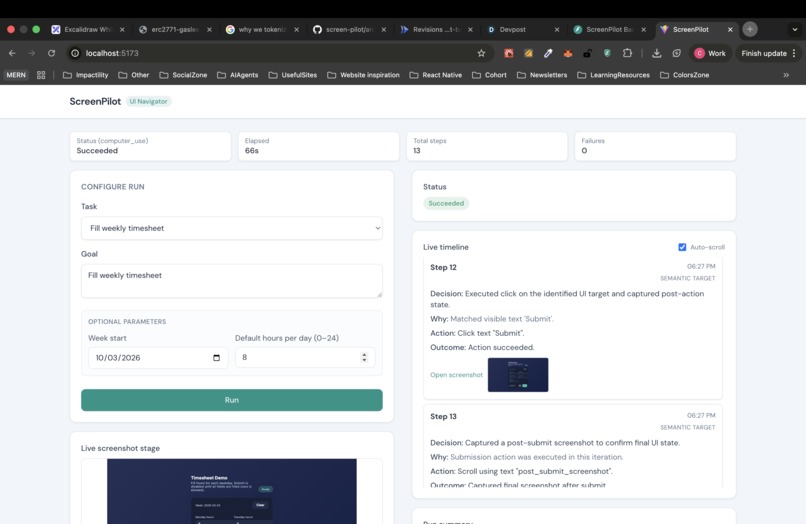This screenshot has height=524, width=806.
Task: Show hidden bookmarks with the double chevron
Action: pyautogui.click(x=786, y=75)
